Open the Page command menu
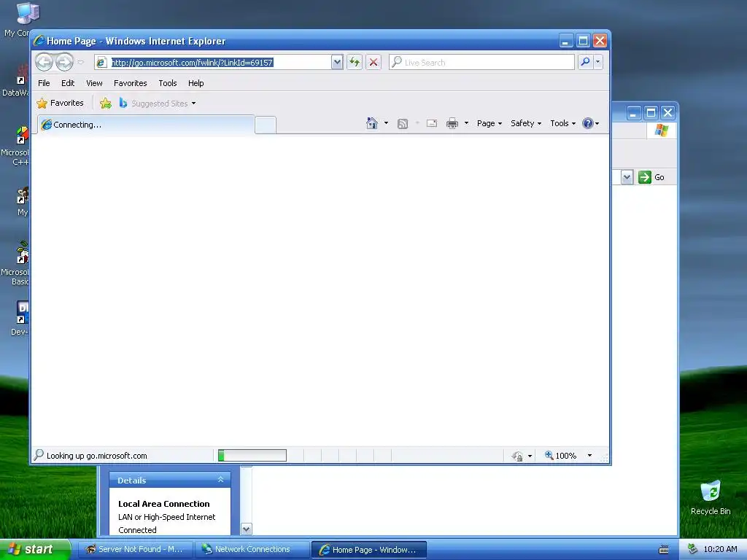Viewport: 747px width, 560px height. pyautogui.click(x=489, y=123)
